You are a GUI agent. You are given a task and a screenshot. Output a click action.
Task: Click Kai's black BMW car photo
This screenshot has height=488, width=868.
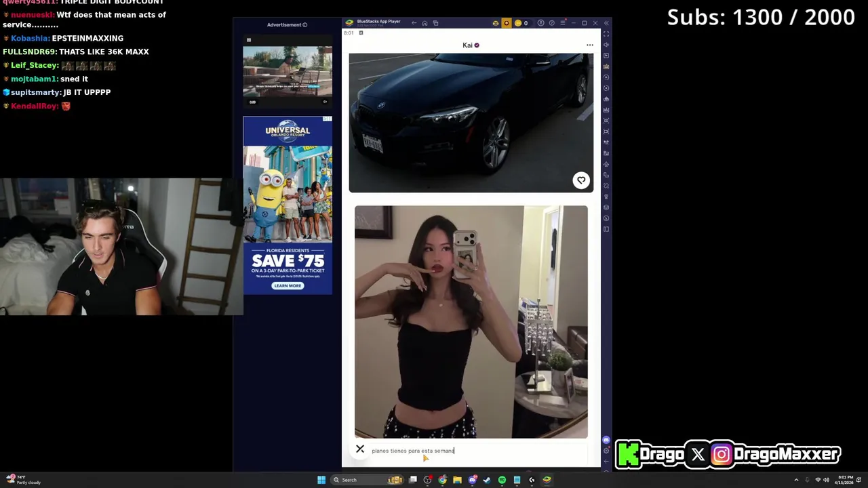tap(471, 123)
